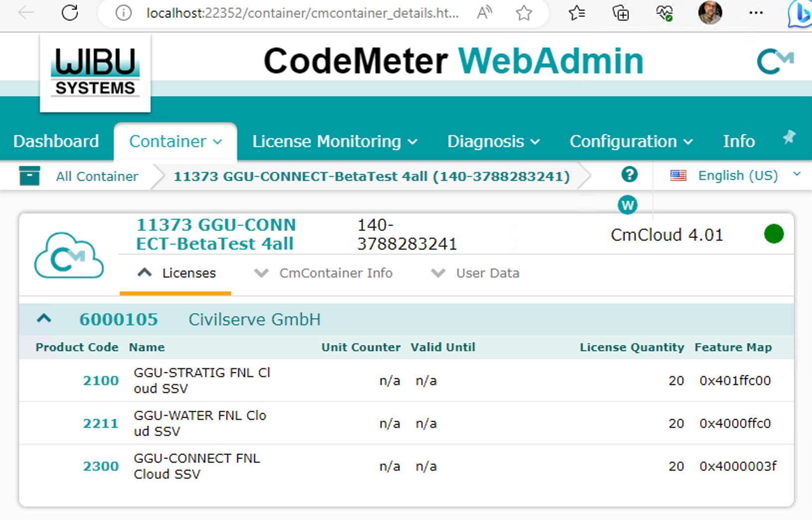Click the CmCloud container cloud icon
The height and width of the screenshot is (520, 812).
pyautogui.click(x=69, y=256)
